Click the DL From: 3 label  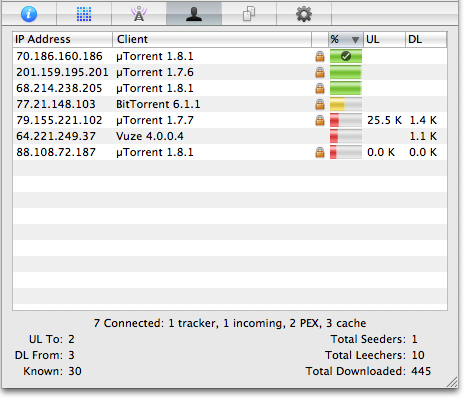45,355
